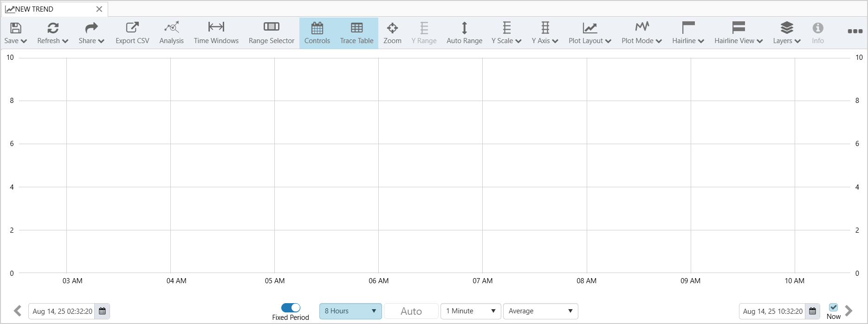Toggle the Trace Table panel
This screenshot has height=324, width=868.
[x=356, y=33]
